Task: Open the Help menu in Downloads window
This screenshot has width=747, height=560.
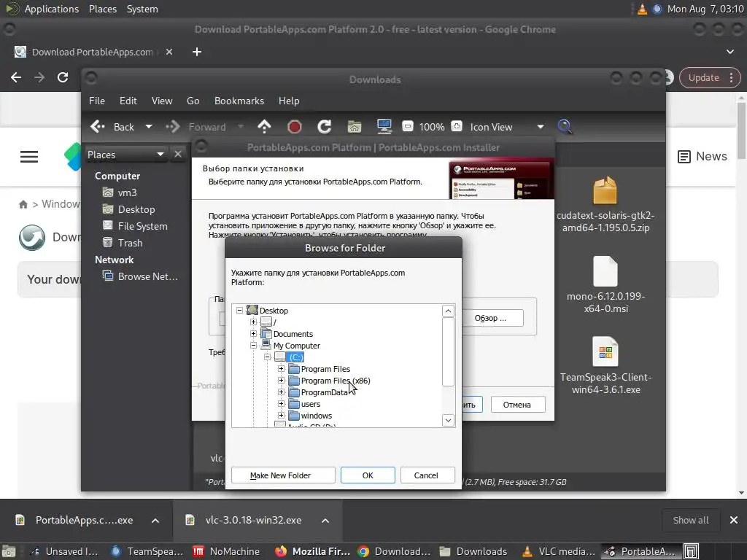Action: pos(289,101)
